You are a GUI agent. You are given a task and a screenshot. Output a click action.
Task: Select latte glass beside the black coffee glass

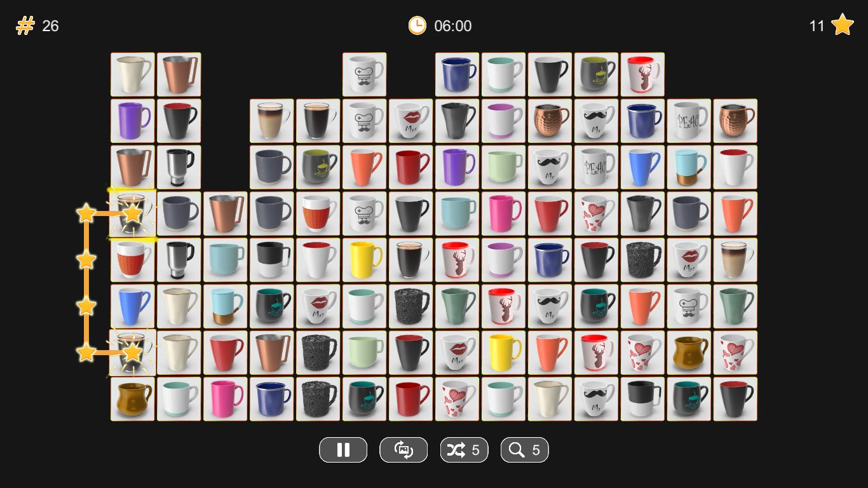272,121
